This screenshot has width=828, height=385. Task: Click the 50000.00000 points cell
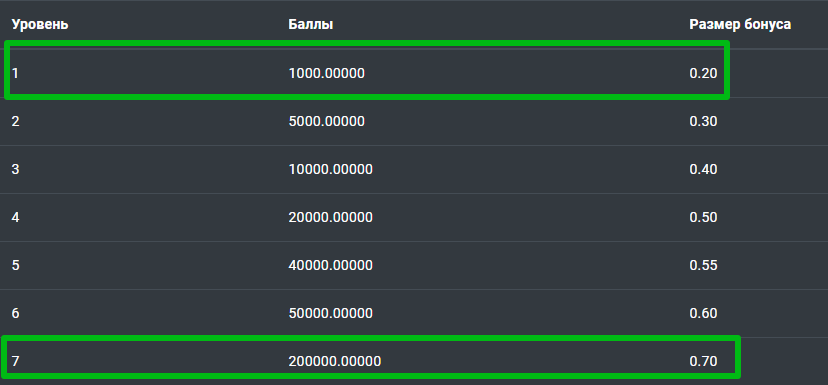coord(331,314)
